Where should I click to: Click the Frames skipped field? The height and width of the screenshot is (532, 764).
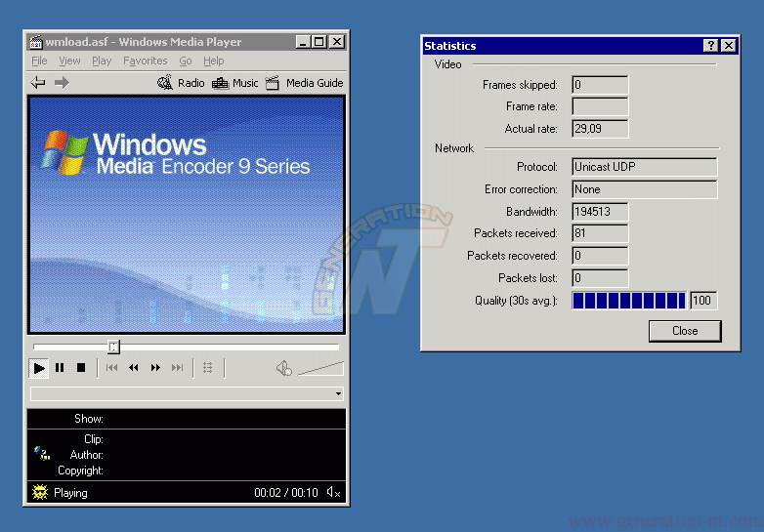(600, 85)
